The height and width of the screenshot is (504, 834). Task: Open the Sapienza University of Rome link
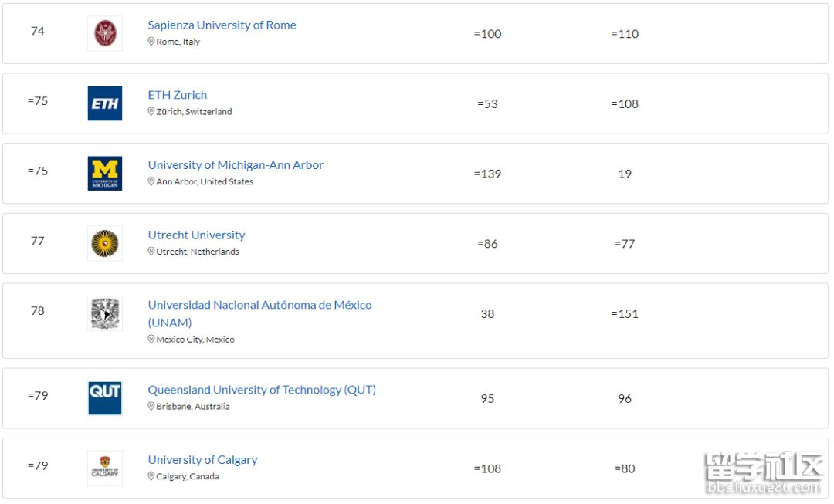(222, 25)
